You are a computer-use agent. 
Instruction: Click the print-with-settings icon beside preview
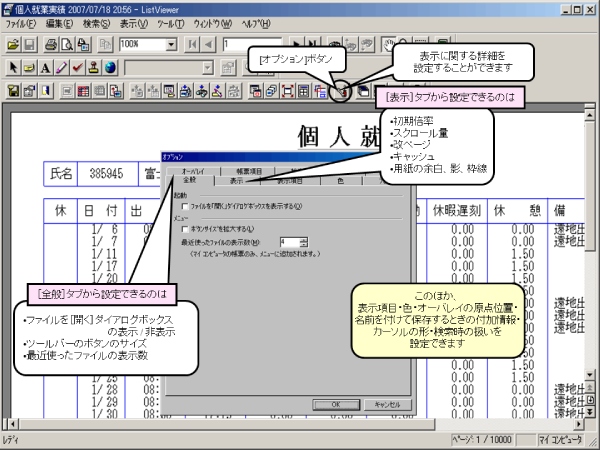coord(83,45)
